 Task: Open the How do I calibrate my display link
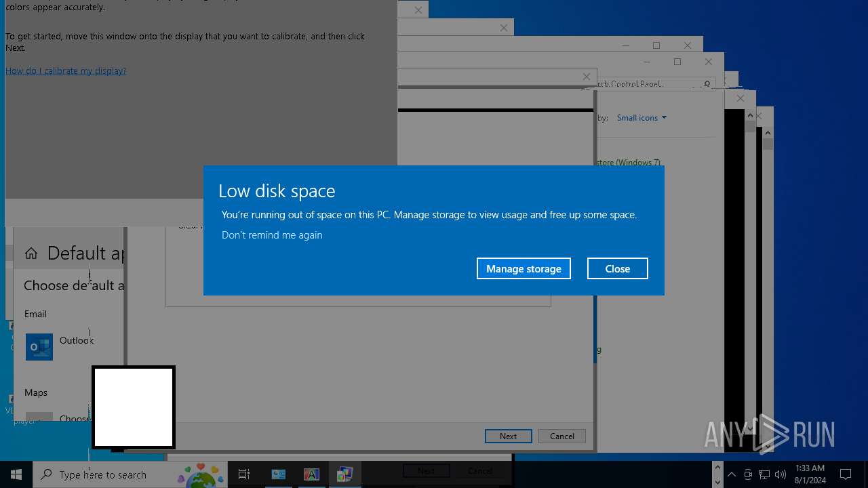(66, 70)
